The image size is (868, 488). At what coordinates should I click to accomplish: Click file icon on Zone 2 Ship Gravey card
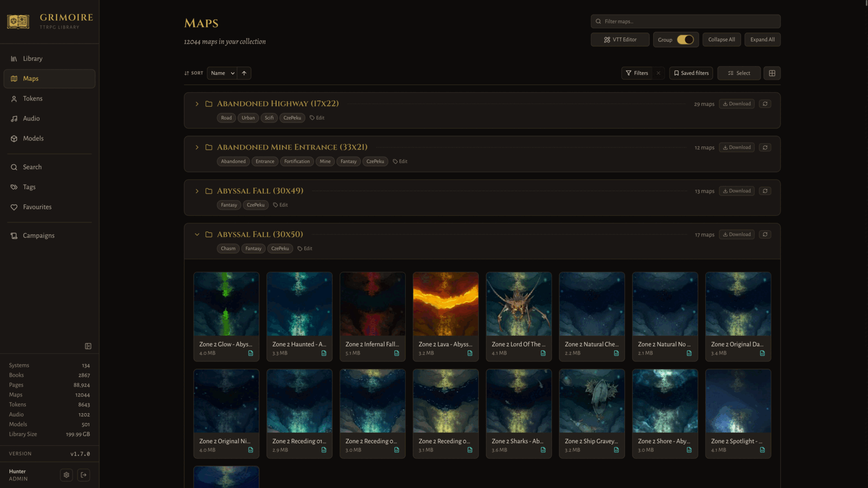pyautogui.click(x=616, y=450)
